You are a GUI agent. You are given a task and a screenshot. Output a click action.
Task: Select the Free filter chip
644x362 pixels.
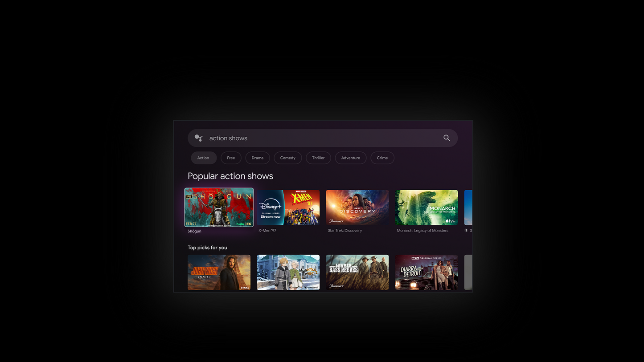click(x=231, y=158)
